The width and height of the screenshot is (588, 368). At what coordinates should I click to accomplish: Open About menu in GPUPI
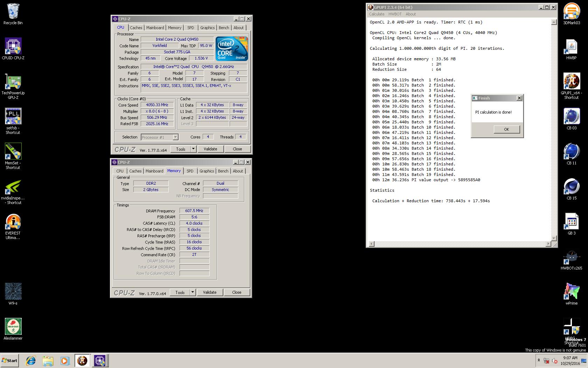411,14
